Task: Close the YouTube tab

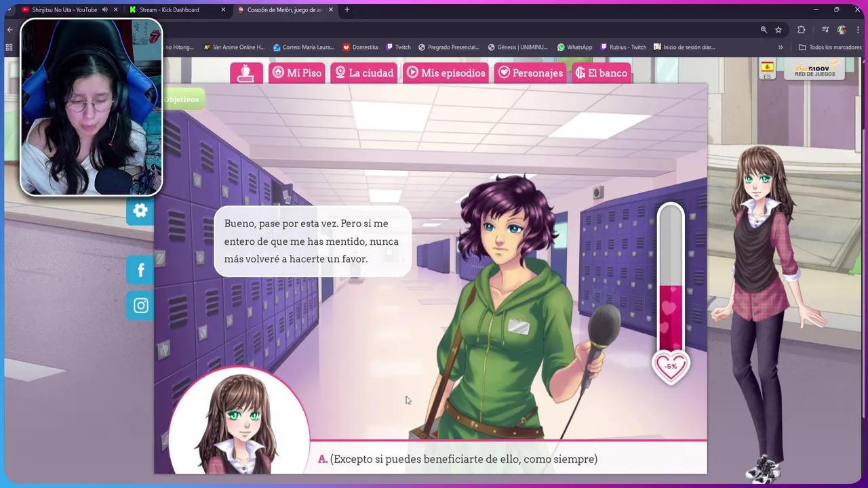Action: pos(116,9)
